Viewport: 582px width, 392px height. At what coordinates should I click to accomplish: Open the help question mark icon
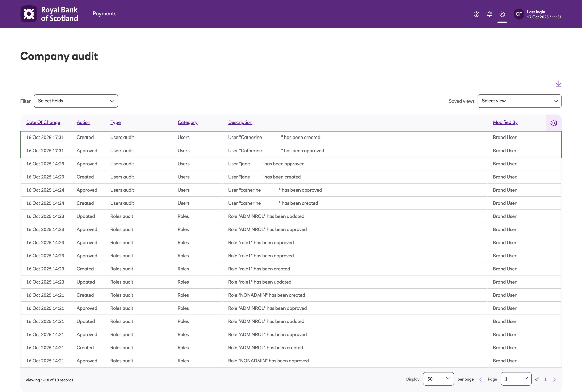point(477,14)
